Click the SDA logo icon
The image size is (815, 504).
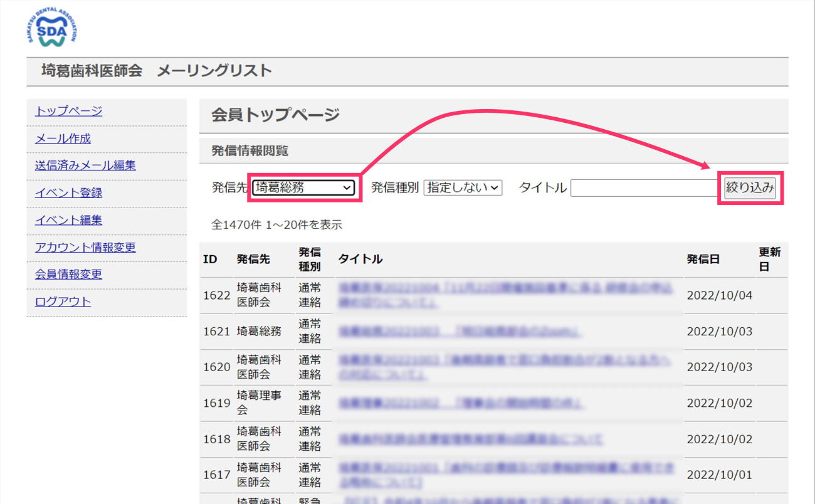coord(52,28)
